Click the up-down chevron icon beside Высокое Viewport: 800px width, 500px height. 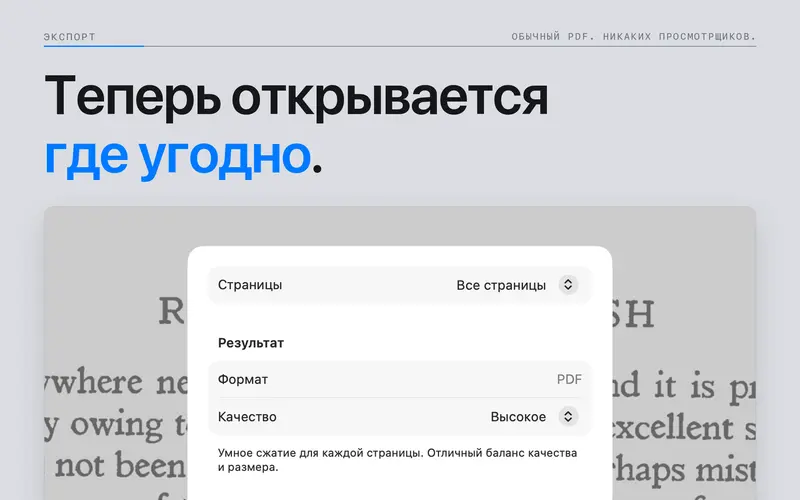tap(568, 417)
